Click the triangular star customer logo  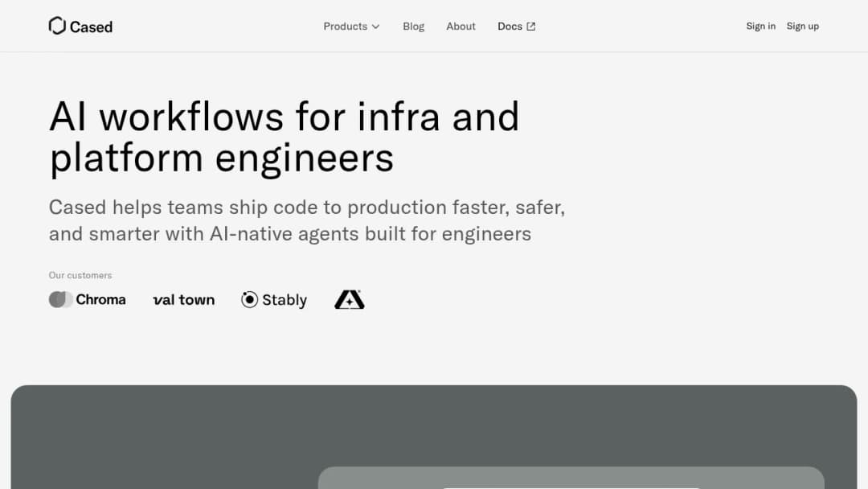[x=350, y=299]
